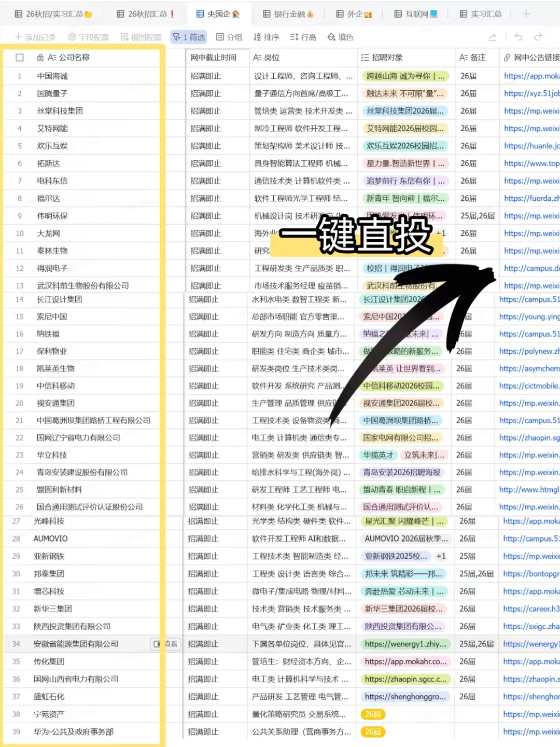Open the https://bontopgr link for 邦泰集团
This screenshot has height=747, width=560.
click(x=531, y=574)
